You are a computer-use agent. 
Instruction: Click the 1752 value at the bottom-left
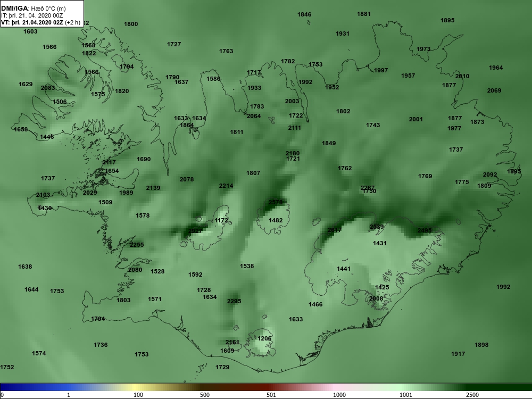click(7, 367)
